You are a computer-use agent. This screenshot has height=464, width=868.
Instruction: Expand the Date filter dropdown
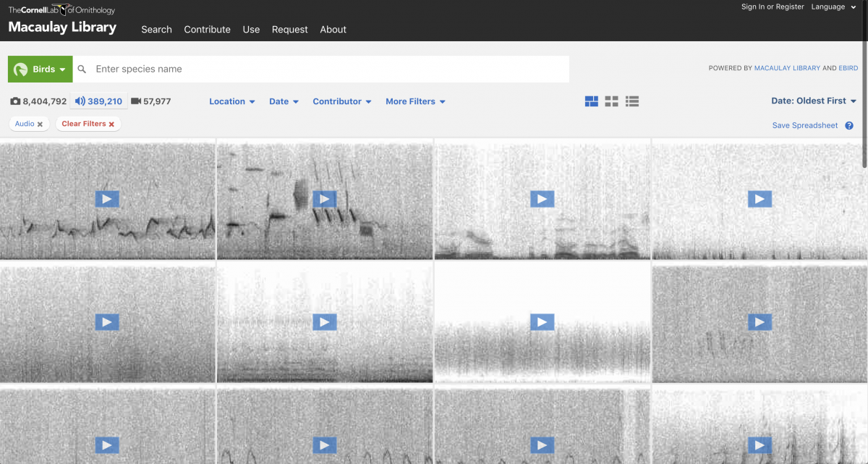tap(284, 101)
